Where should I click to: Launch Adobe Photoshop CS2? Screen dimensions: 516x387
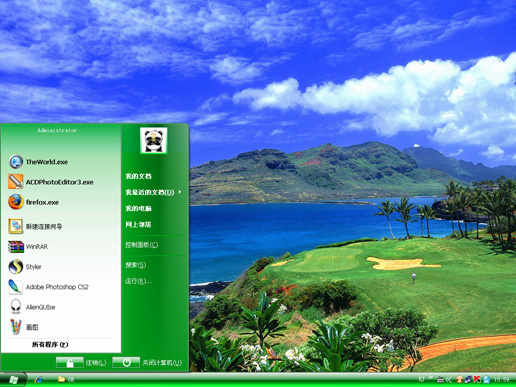click(49, 287)
